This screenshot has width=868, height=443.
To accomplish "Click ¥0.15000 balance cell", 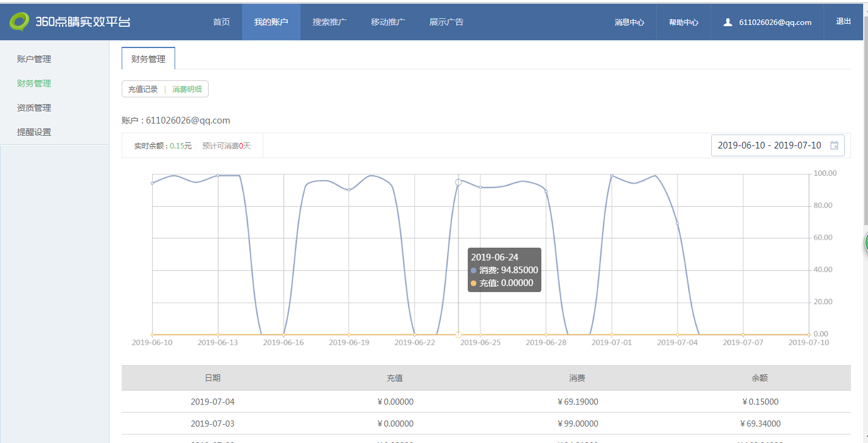I will pos(760,402).
